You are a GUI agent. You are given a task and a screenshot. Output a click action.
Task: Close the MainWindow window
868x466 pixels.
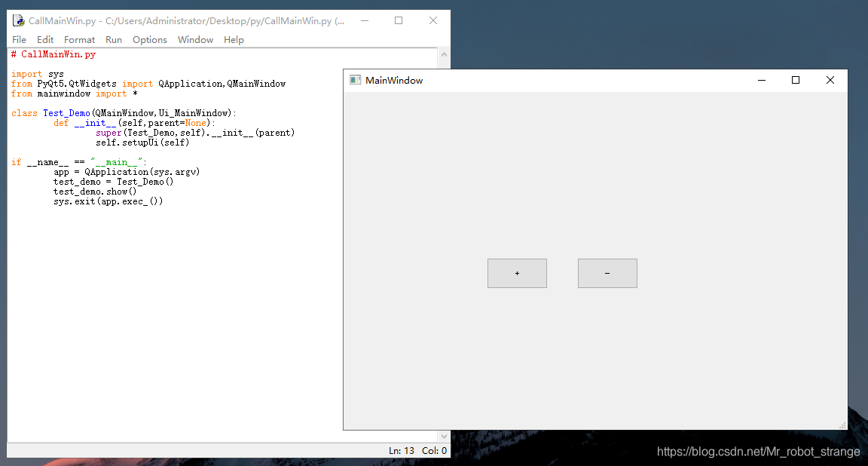(830, 81)
